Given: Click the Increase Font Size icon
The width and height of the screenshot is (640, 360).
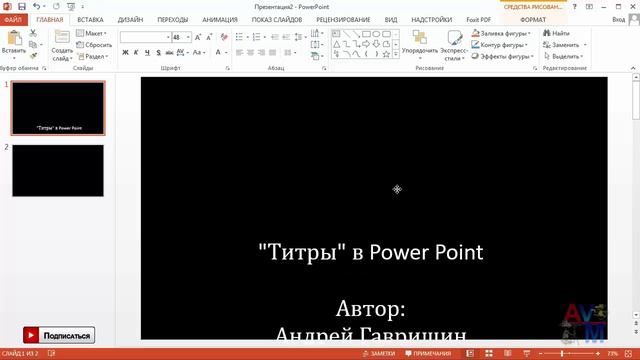Looking at the screenshot, I should (x=198, y=38).
